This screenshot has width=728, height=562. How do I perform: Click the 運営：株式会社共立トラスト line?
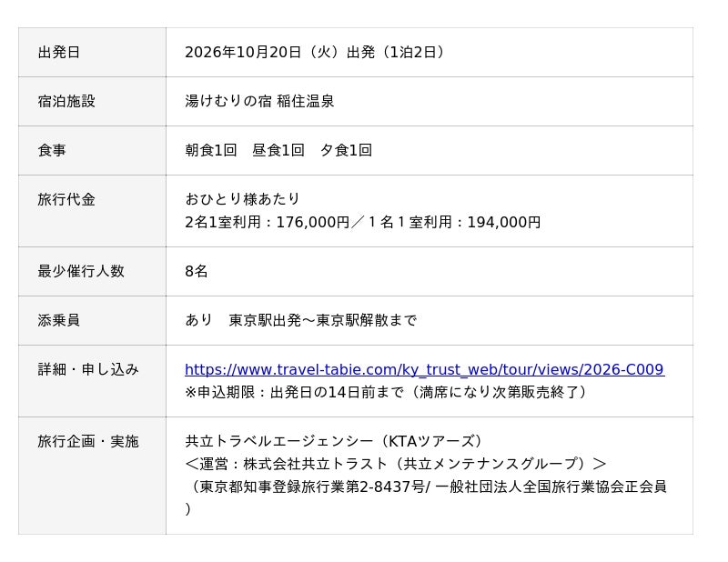click(x=396, y=464)
